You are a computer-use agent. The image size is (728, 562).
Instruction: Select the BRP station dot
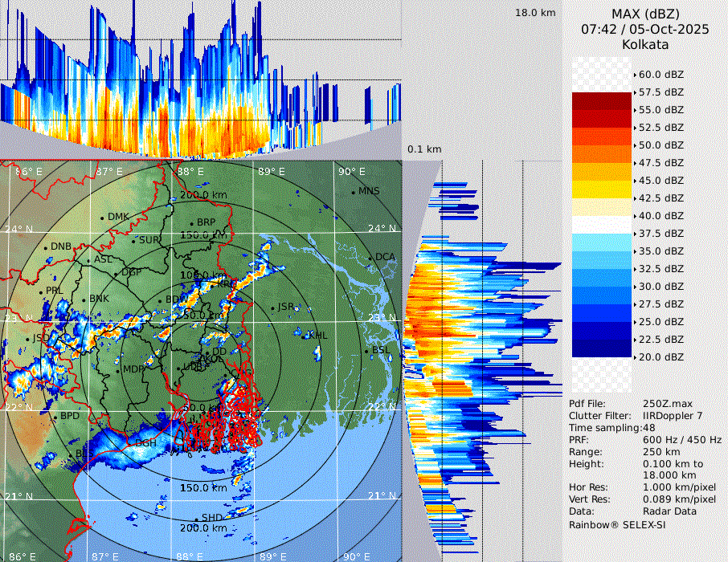click(191, 223)
